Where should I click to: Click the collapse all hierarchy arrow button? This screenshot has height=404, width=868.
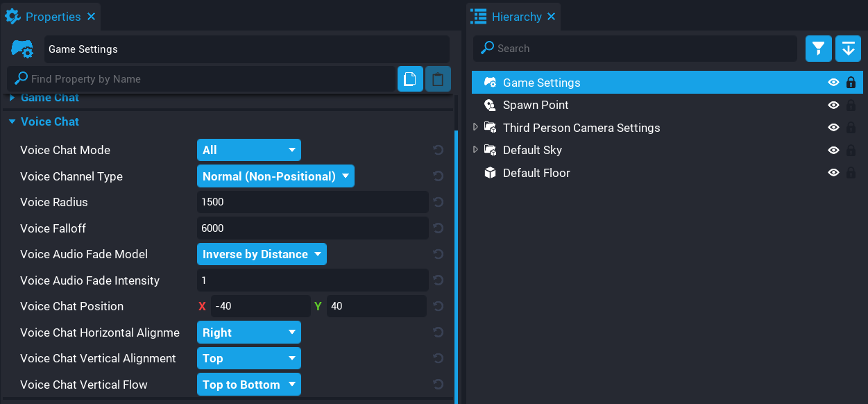pyautogui.click(x=848, y=49)
